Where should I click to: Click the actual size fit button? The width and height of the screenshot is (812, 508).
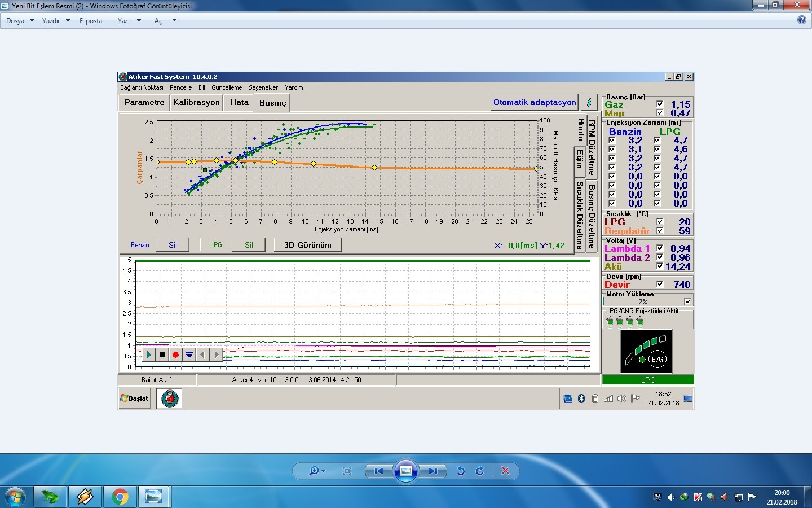point(347,471)
